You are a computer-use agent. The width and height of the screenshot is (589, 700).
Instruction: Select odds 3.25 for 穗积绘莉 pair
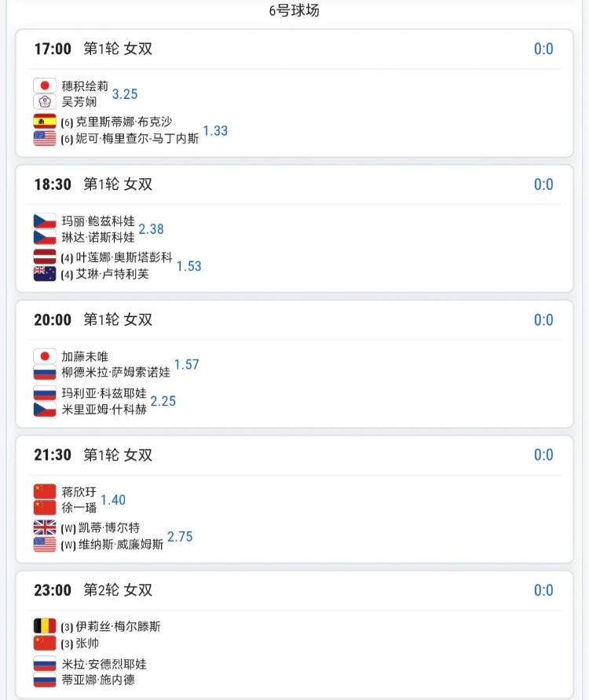coord(125,93)
